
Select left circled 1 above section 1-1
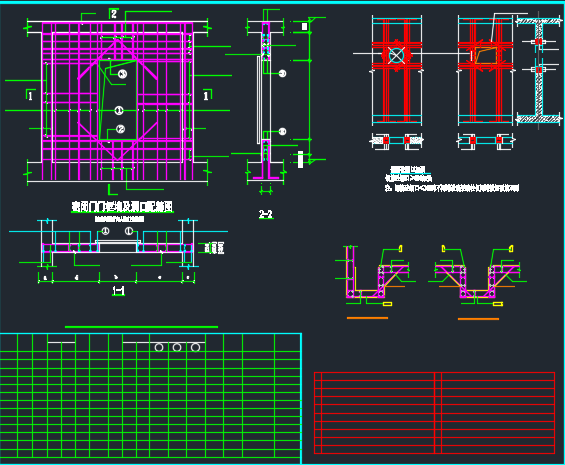[x=105, y=231]
